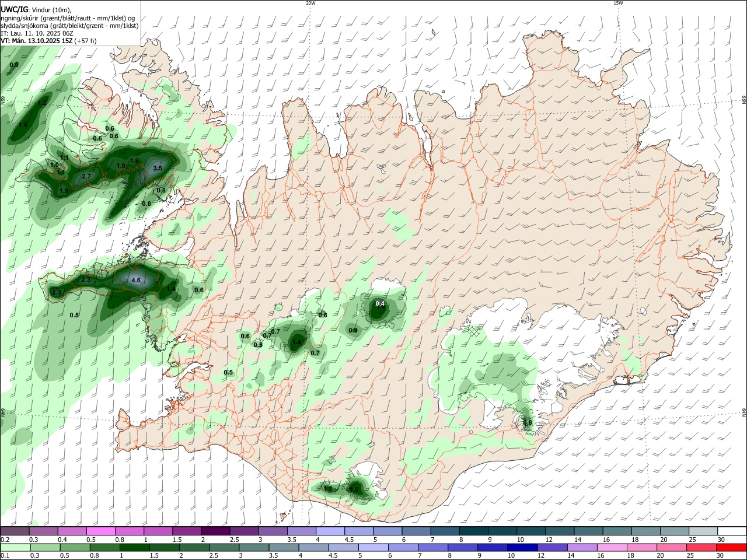Click the 'rigning/skúrir' legend description line
Image resolution: width=747 pixels, height=560 pixels.
point(68,17)
